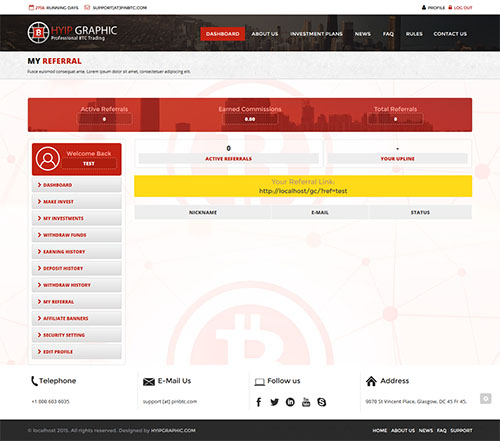500x441 pixels.
Task: Click the HYIP Graphic logo
Action: click(x=72, y=33)
